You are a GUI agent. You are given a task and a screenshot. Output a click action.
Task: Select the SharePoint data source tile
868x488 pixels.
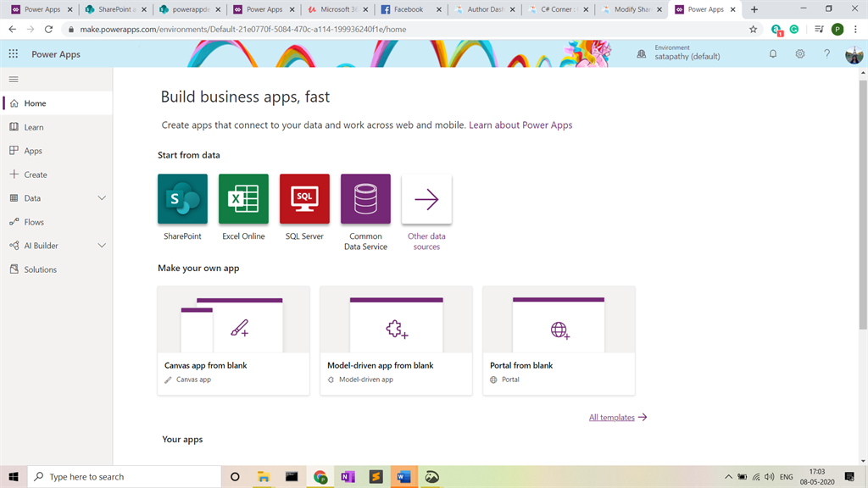(182, 198)
